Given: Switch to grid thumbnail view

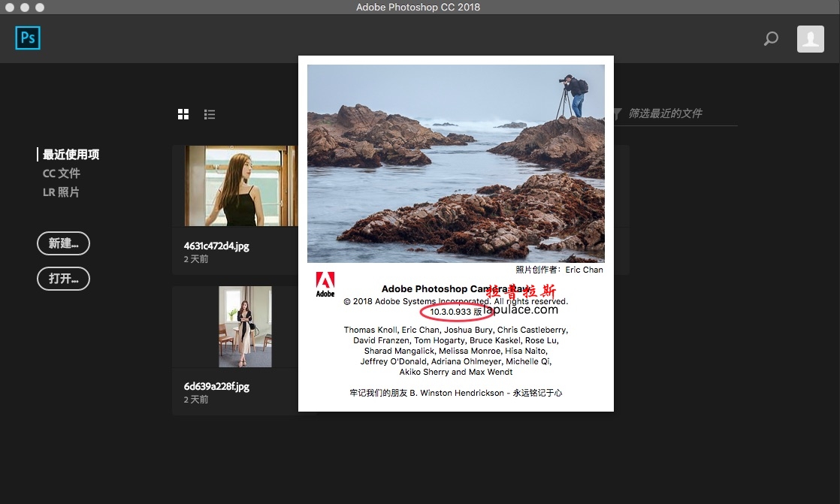Looking at the screenshot, I should [183, 114].
